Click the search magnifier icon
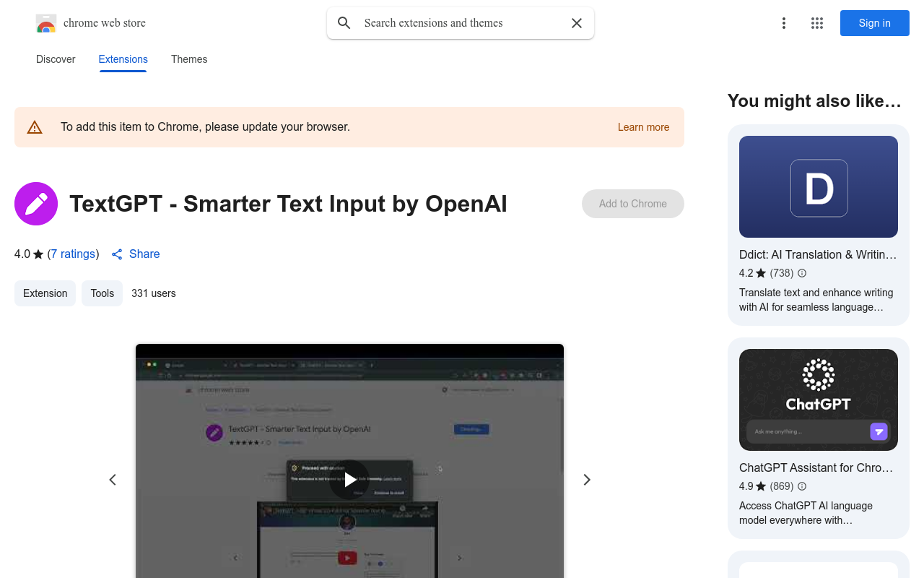This screenshot has width=924, height=578. point(344,23)
